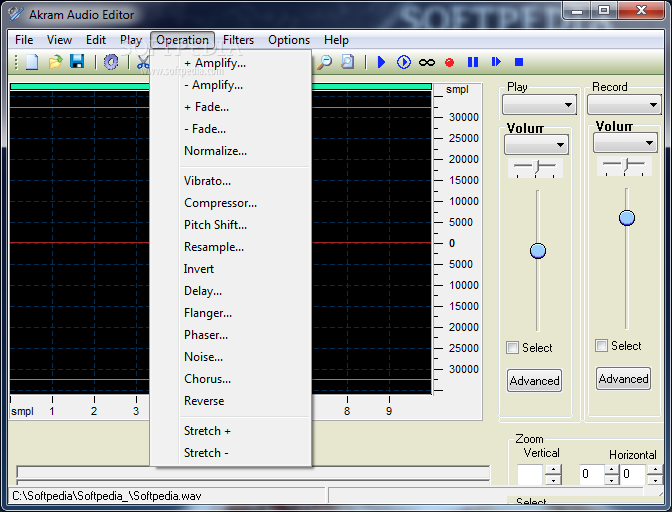672x512 pixels.
Task: Choose Normalize... in the menu
Action: [231, 151]
